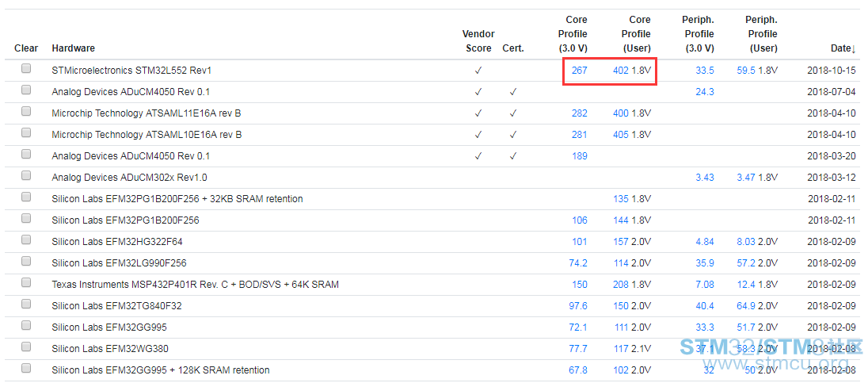Open the 64.9 peripheral user score link
Screen dimensions: 868x383
[x=746, y=305]
